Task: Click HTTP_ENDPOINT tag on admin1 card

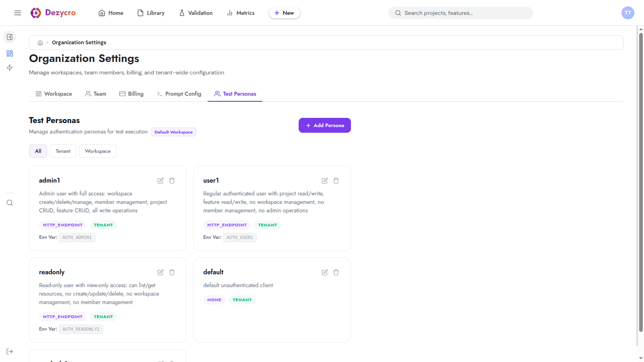Action: (x=63, y=225)
